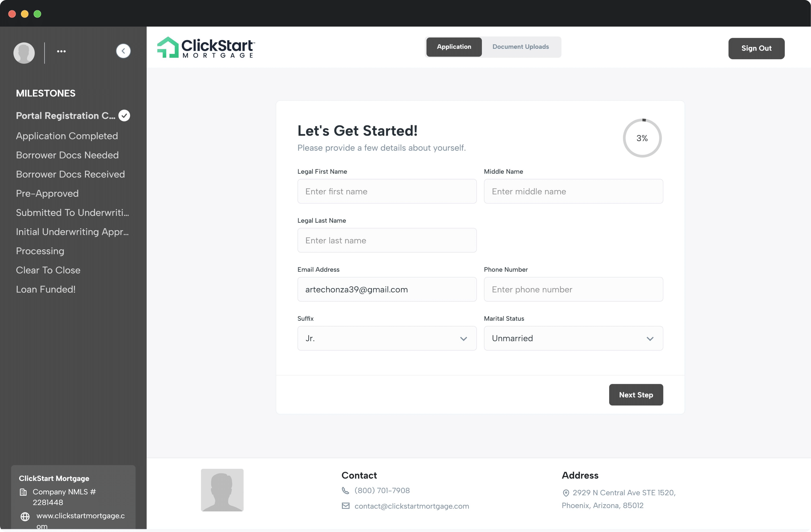Collapse the sidebar using the chevron button
Screen dimensions: 811x532
pos(123,51)
